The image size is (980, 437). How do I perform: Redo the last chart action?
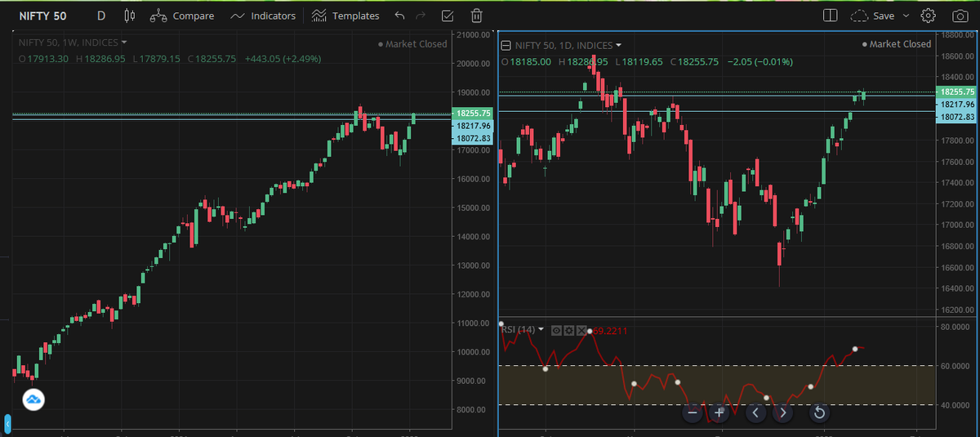tap(421, 16)
